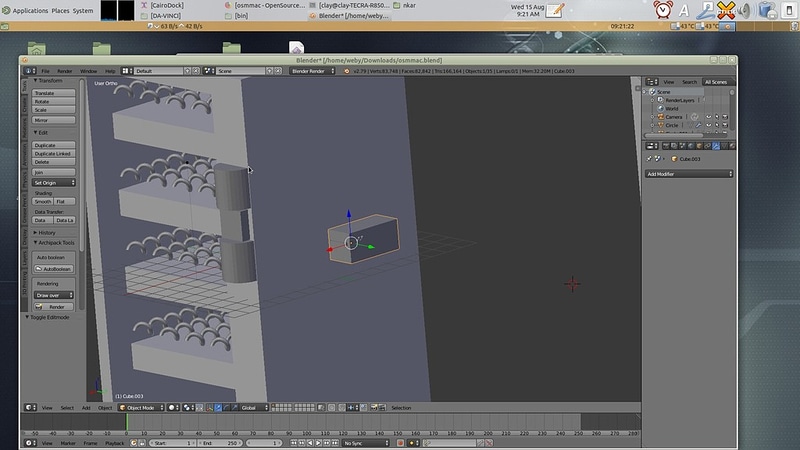Open the Modifiers wrench tab icon
Viewport: 800px width, 450px height.
tap(716, 146)
